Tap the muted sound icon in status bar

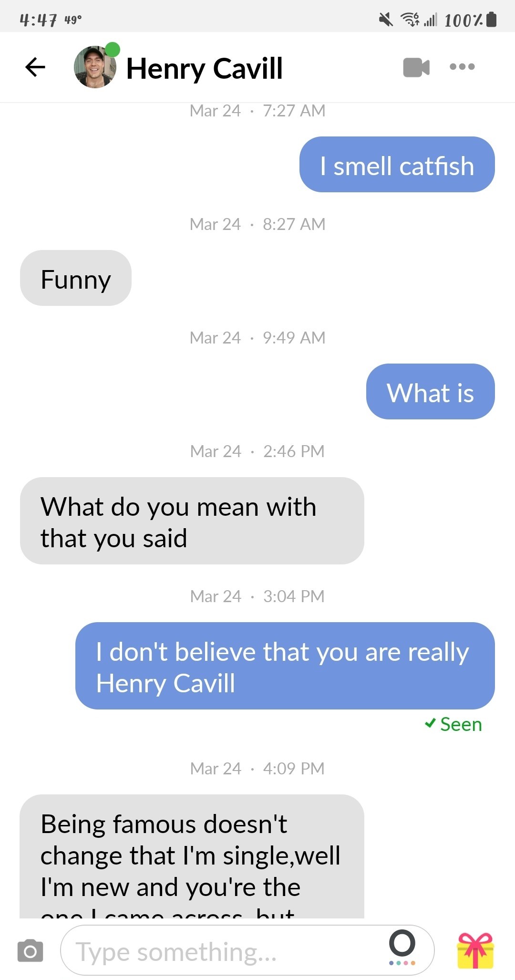click(386, 20)
